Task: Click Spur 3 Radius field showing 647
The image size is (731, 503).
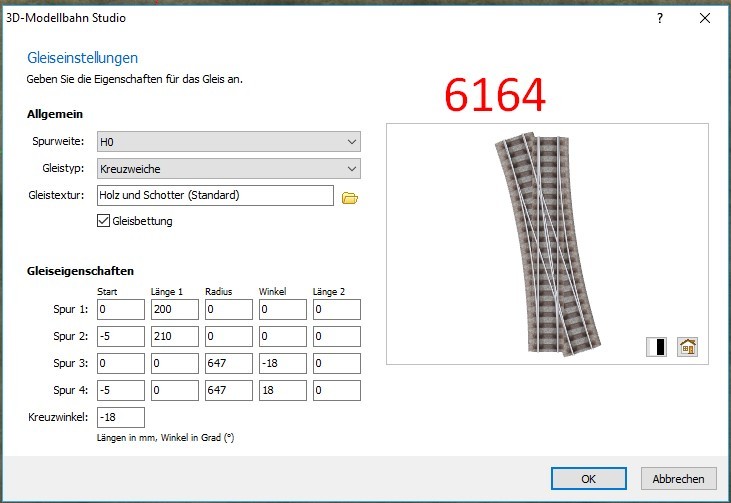Action: point(229,364)
